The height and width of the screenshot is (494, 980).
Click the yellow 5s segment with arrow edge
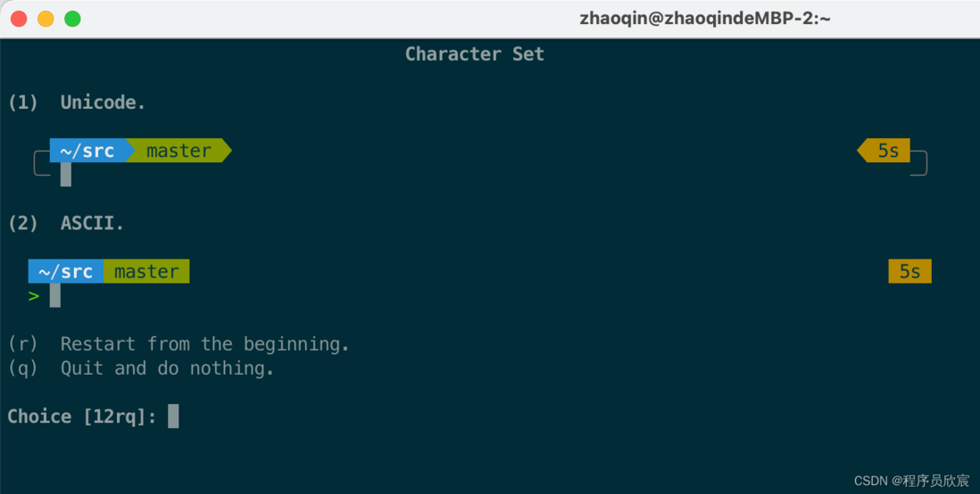tap(884, 151)
